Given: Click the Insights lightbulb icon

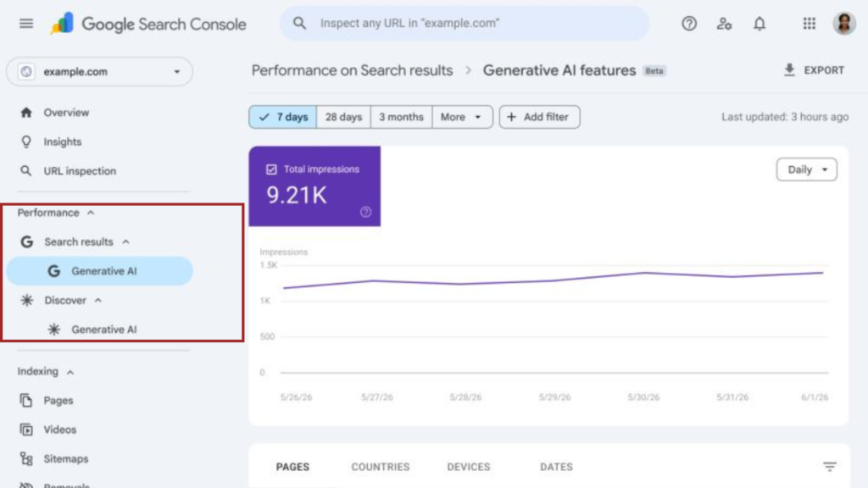Looking at the screenshot, I should (26, 141).
